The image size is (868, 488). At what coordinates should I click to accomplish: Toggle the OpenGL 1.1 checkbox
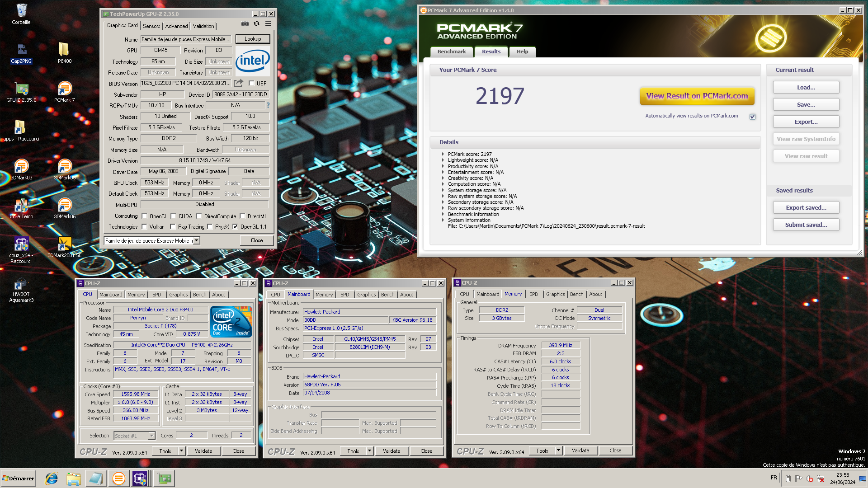coord(236,227)
